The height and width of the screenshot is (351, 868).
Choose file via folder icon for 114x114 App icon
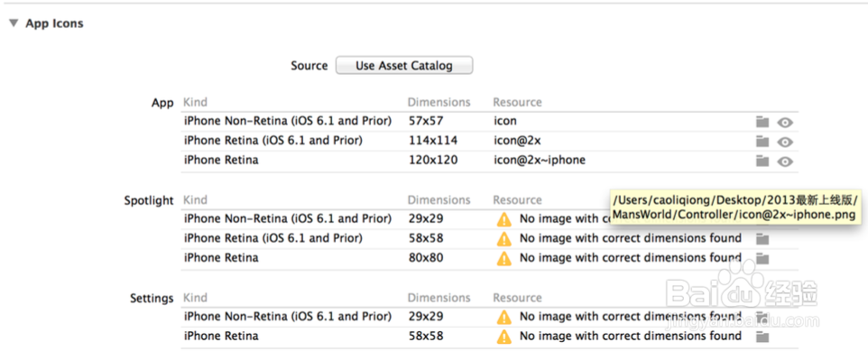point(762,142)
